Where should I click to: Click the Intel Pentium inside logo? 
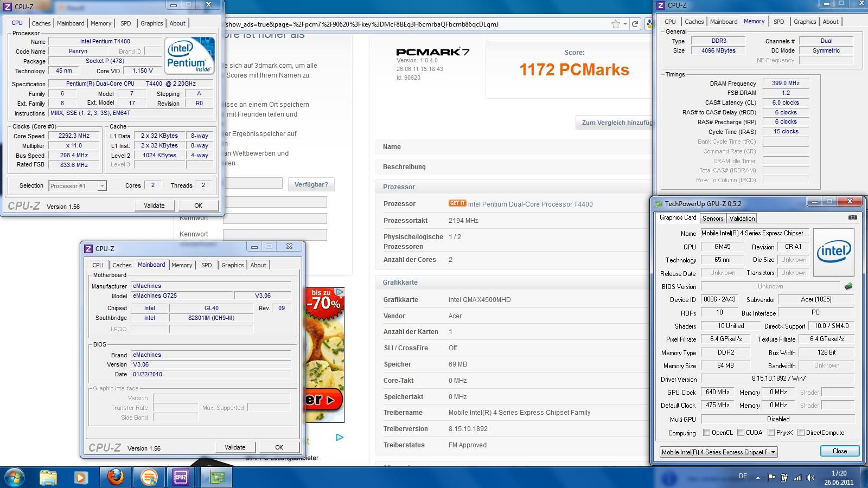[189, 55]
